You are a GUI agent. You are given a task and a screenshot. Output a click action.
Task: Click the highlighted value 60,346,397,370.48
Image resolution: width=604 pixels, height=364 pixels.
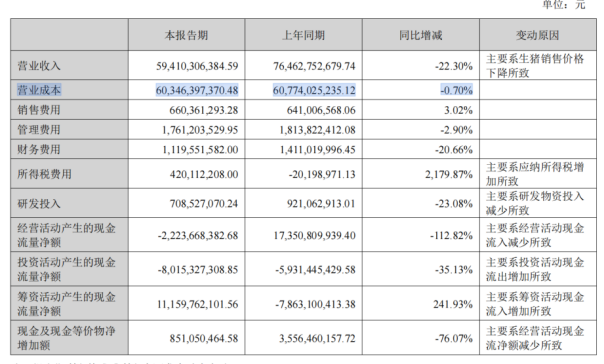[197, 90]
